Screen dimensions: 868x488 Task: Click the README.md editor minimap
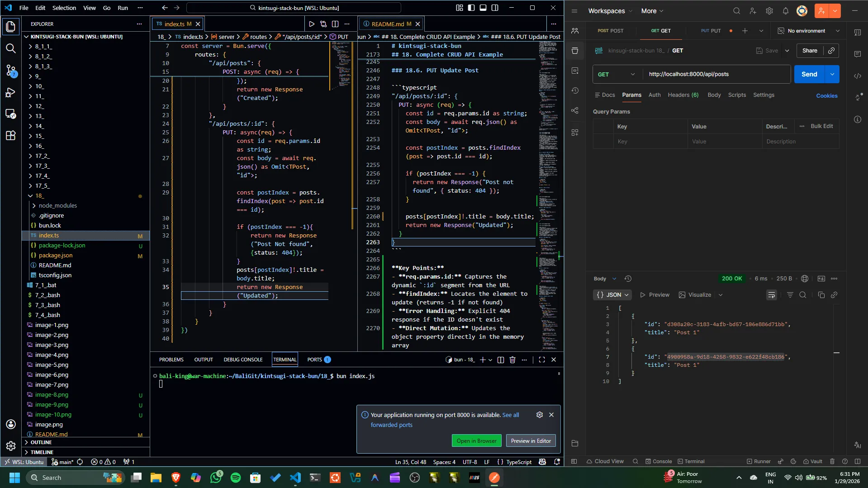[548, 136]
